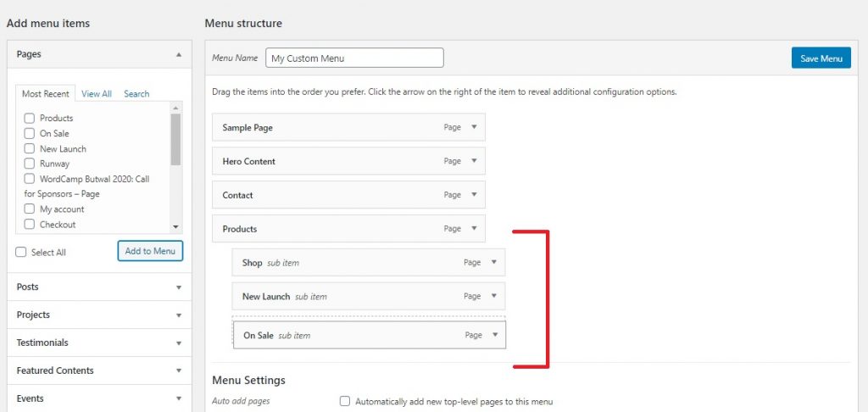The height and width of the screenshot is (412, 868).
Task: Expand Hero Content item options arrow
Action: coord(474,160)
